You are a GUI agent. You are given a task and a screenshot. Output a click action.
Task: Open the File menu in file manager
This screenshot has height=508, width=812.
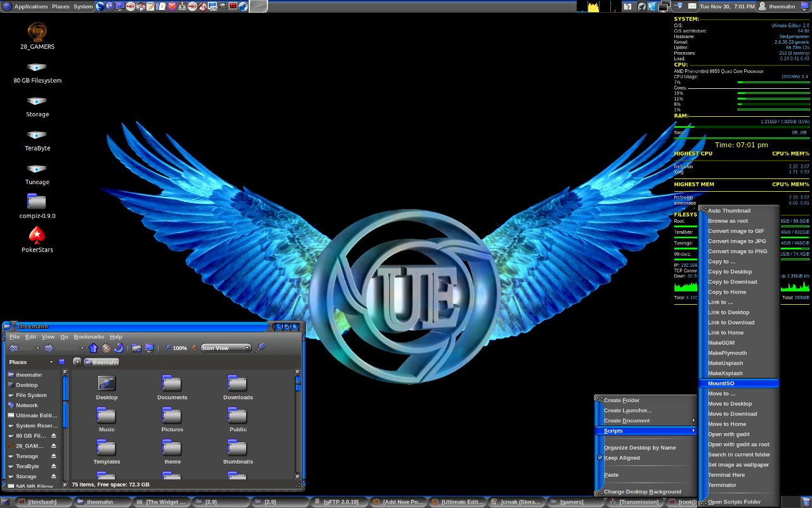[x=14, y=337]
